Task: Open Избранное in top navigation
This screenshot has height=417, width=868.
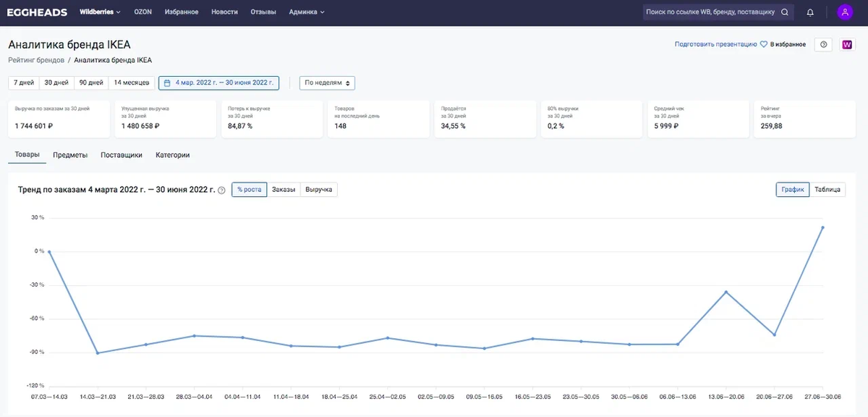Action: click(182, 12)
